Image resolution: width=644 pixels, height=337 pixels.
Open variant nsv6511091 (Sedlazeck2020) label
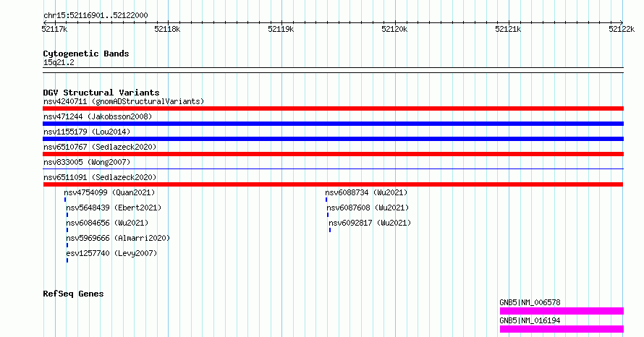[x=100, y=177]
